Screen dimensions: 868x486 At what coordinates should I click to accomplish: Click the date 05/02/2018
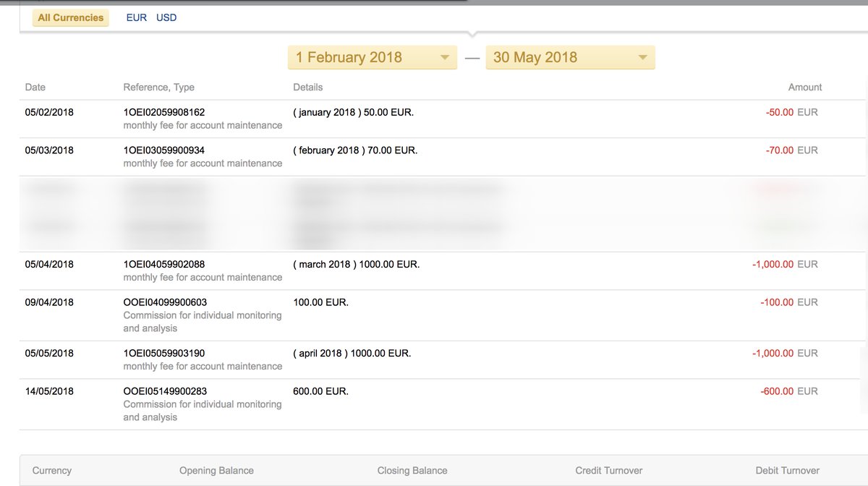pyautogui.click(x=49, y=112)
